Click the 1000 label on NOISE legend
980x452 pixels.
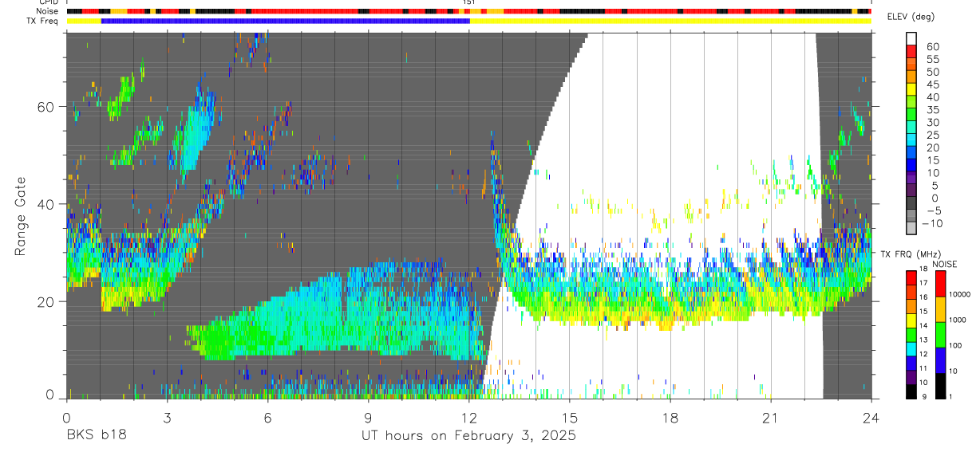pyautogui.click(x=958, y=320)
